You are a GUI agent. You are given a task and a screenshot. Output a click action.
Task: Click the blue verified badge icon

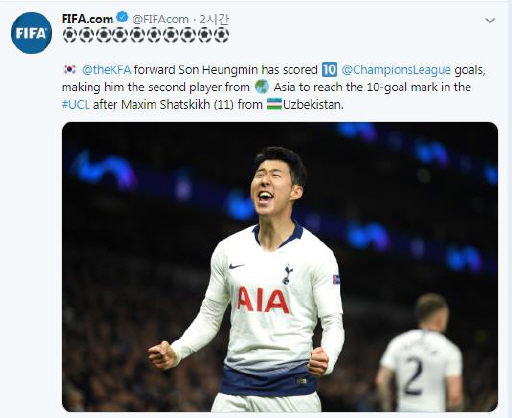(x=123, y=17)
